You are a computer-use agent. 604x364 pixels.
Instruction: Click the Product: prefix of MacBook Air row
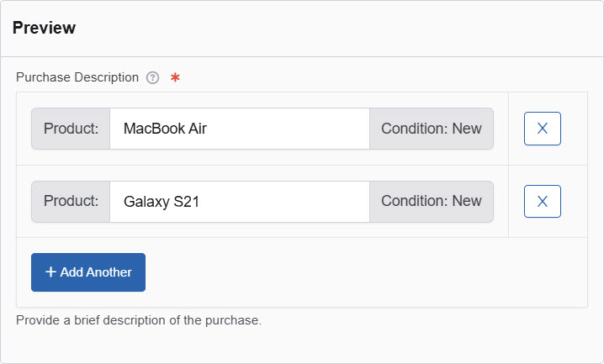click(71, 129)
